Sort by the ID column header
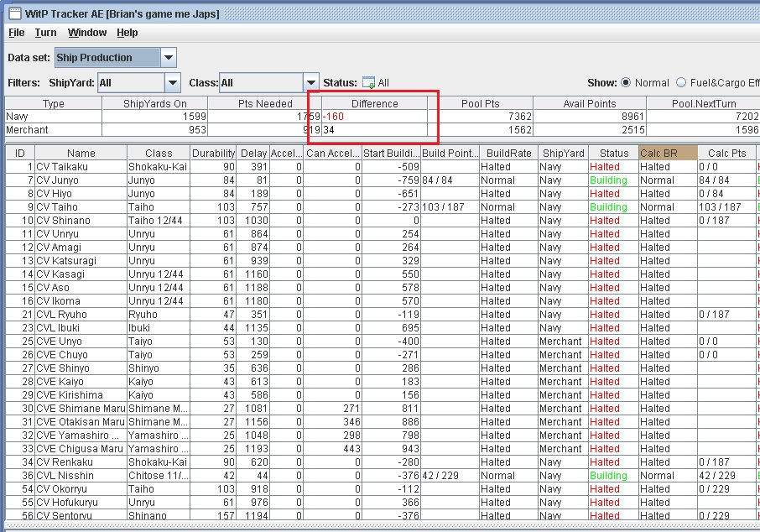This screenshot has height=532, width=760. pos(20,154)
